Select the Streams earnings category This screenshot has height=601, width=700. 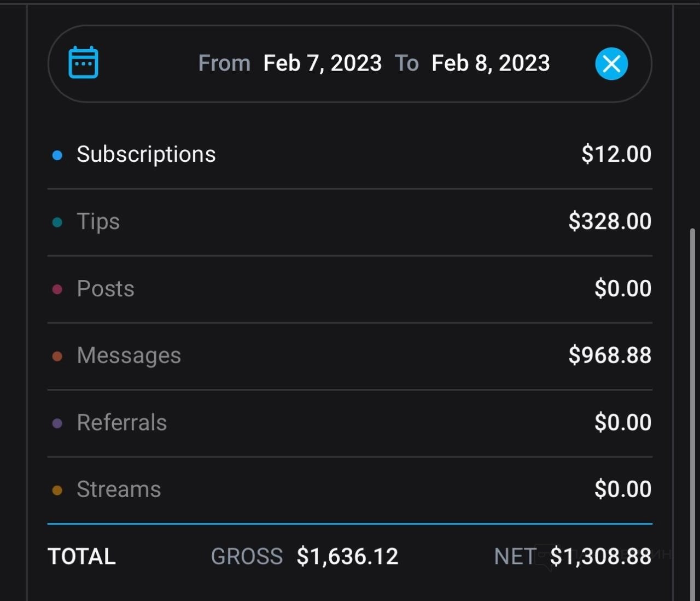[x=119, y=489]
